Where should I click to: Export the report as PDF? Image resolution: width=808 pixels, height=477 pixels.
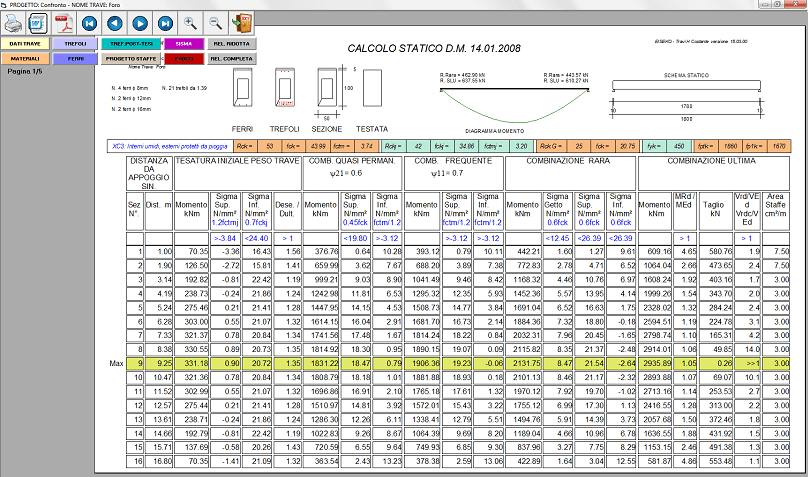(63, 23)
